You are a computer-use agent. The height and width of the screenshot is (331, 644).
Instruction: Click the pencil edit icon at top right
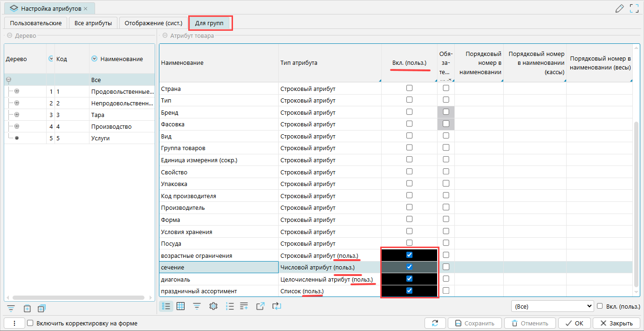619,8
